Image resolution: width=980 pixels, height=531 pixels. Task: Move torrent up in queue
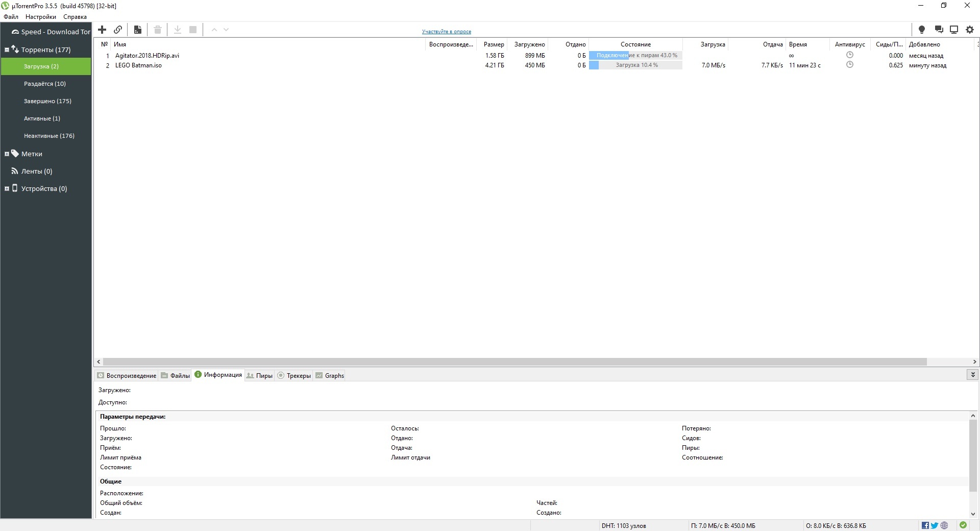(x=214, y=30)
